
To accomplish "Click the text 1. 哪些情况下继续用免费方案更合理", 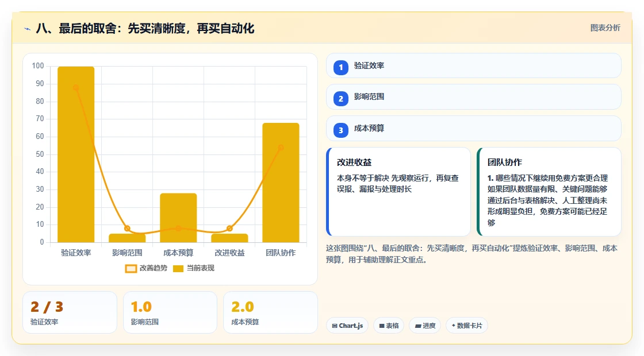I will click(x=547, y=178).
